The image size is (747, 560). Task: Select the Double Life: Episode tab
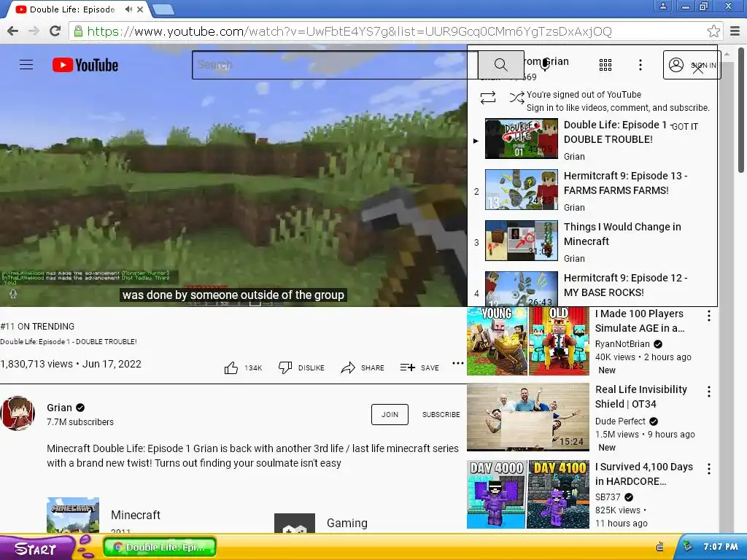(x=71, y=9)
